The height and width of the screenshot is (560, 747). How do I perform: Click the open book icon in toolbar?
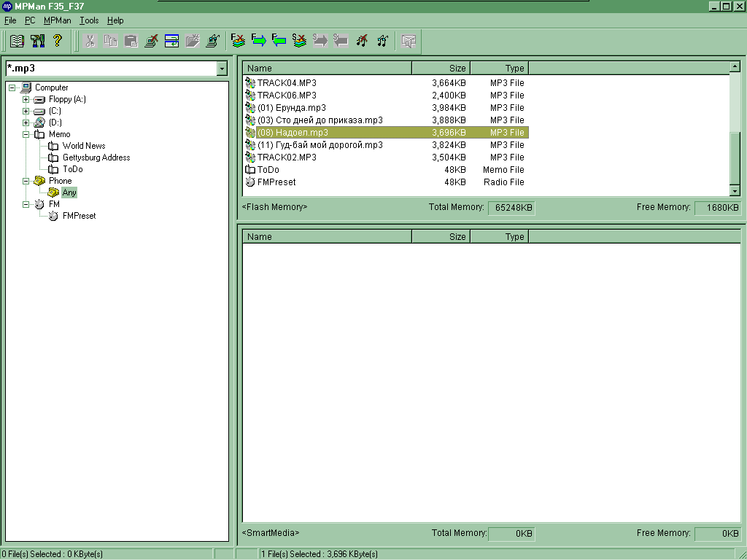point(17,41)
